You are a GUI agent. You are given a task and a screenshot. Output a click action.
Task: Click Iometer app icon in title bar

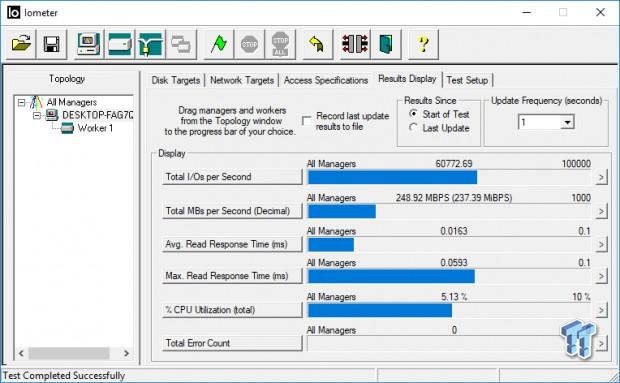click(13, 13)
